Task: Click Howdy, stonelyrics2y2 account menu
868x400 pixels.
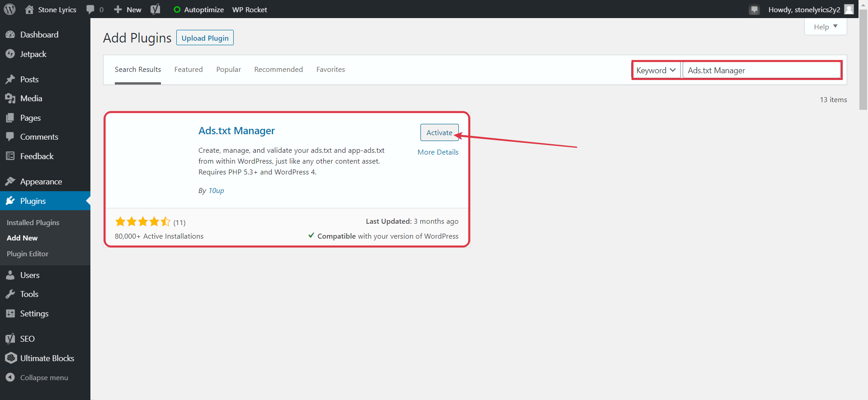Action: coord(804,9)
